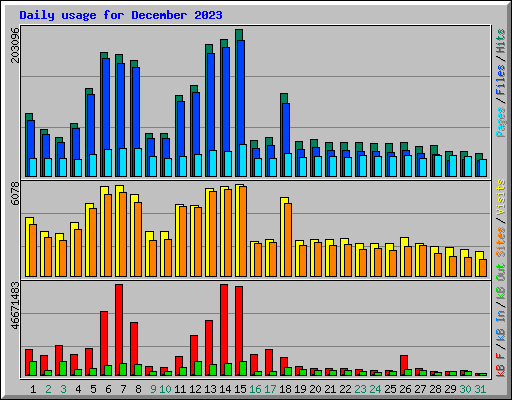Click the green day 30 label on x-axis
This screenshot has height=400, width=512.
point(465,389)
